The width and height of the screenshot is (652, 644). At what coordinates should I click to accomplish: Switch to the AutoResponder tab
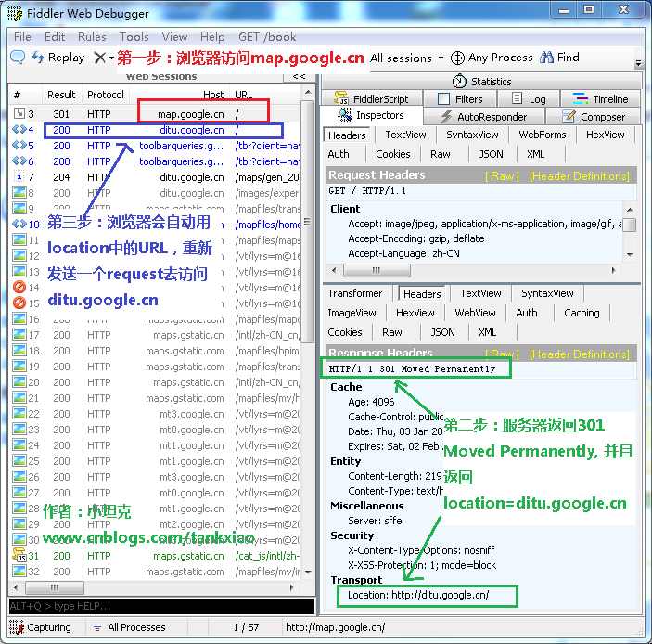coord(484,117)
